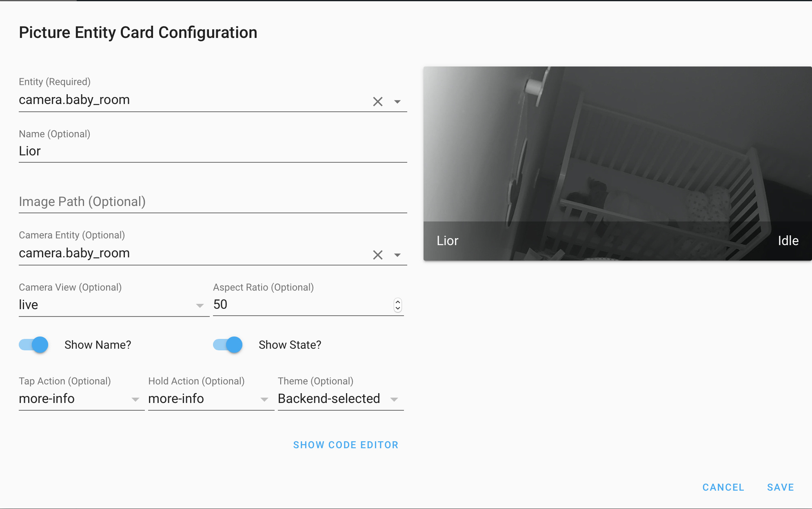The image size is (812, 509).
Task: Click the Picture Entity Card Configuration title
Action: [138, 33]
